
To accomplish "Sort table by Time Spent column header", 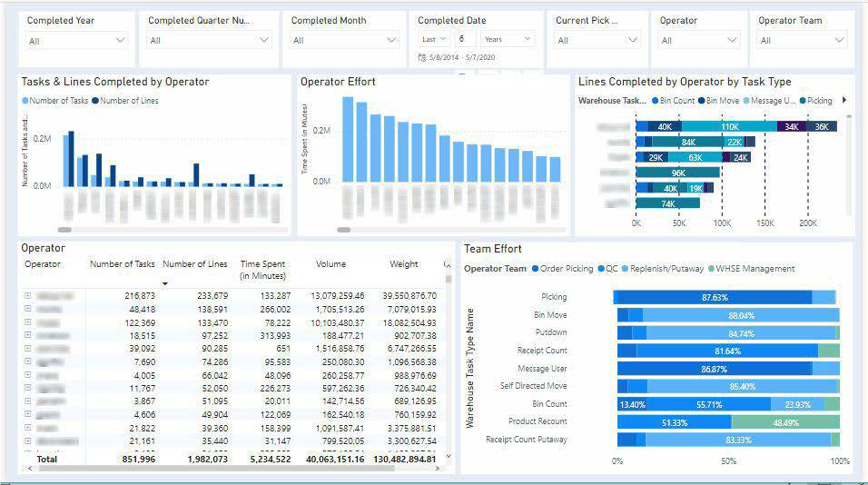I will pos(263,270).
